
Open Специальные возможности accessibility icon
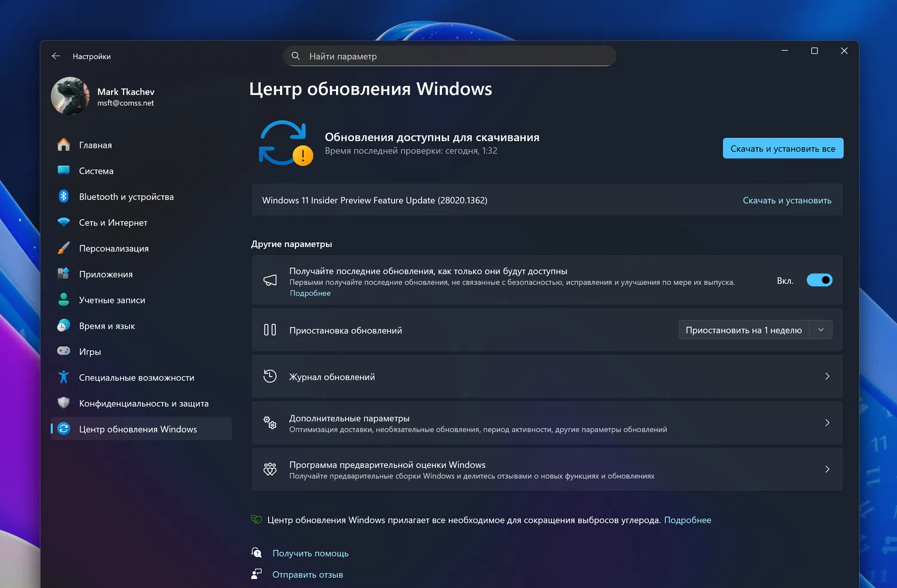(65, 377)
